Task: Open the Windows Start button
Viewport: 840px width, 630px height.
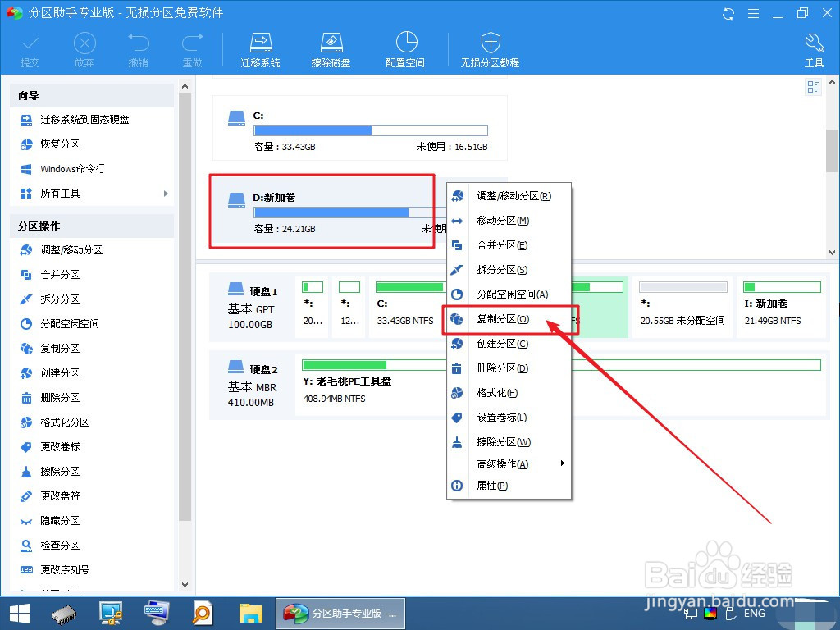Action: pyautogui.click(x=20, y=614)
